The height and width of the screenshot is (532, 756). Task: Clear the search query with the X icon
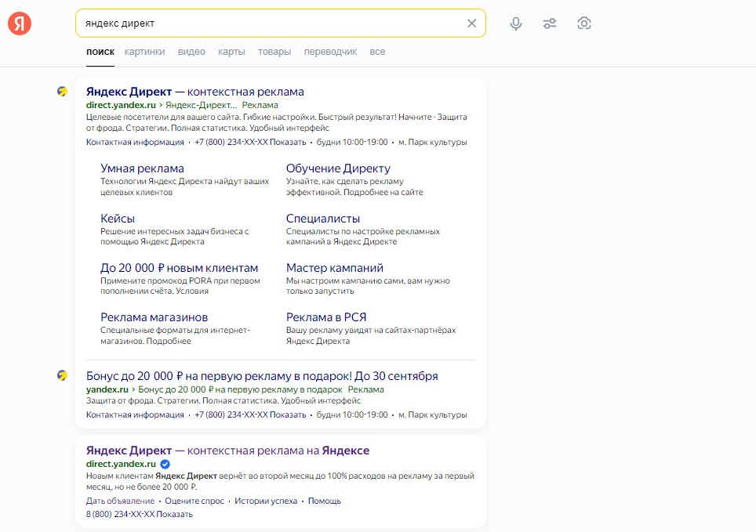point(471,24)
